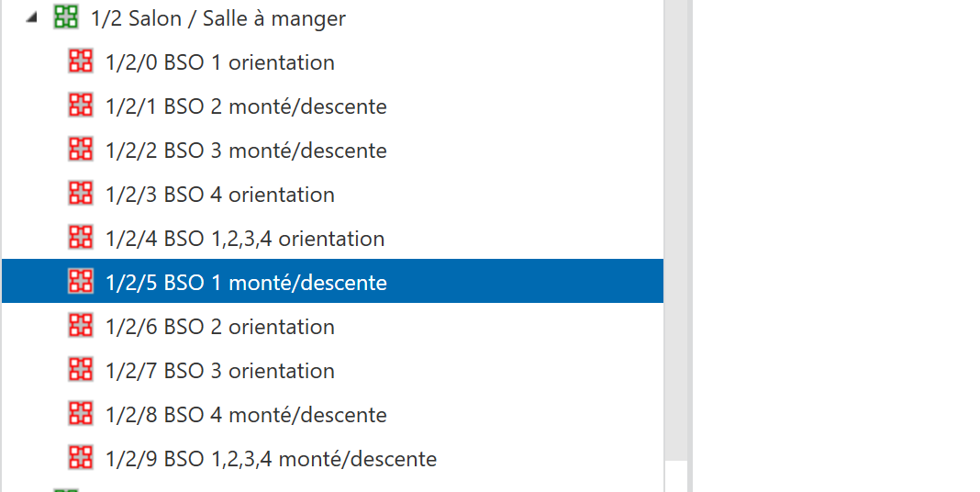The width and height of the screenshot is (980, 492).
Task: Select 1/2/9 BSO 1,2,3,4 monté/descente
Action: click(271, 459)
